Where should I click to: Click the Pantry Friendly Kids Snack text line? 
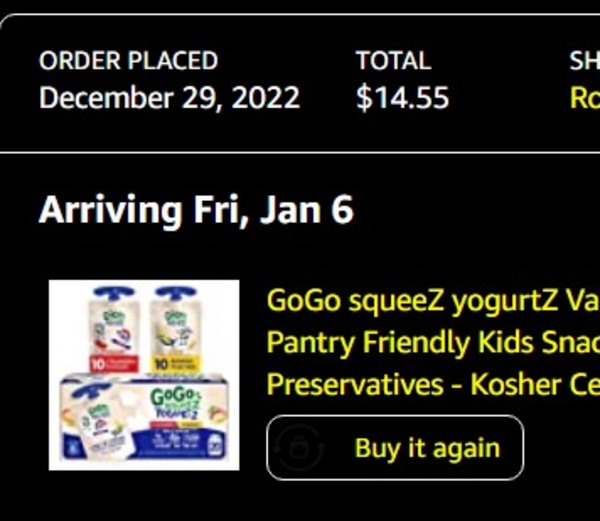[432, 342]
